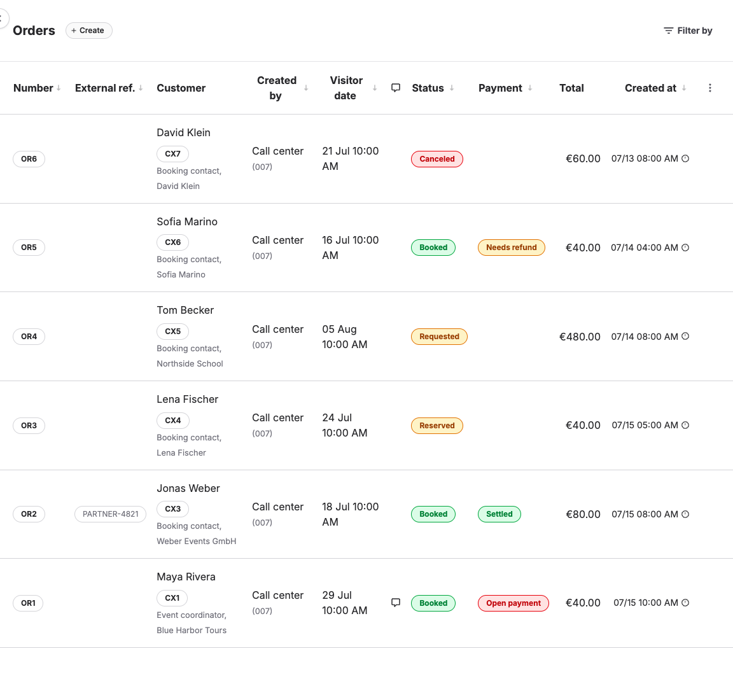Image resolution: width=733 pixels, height=700 pixels.
Task: Click the clock icon for 07/15 05:00 AM
Action: [685, 425]
